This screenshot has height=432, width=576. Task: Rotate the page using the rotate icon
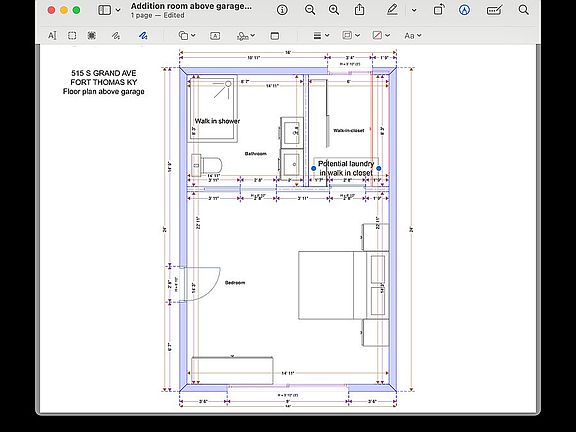point(439,10)
